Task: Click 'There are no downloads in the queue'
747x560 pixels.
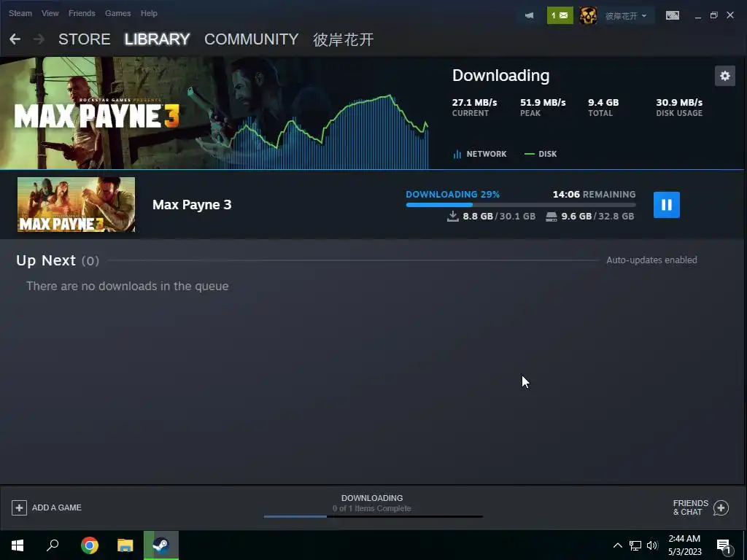Action: point(127,286)
